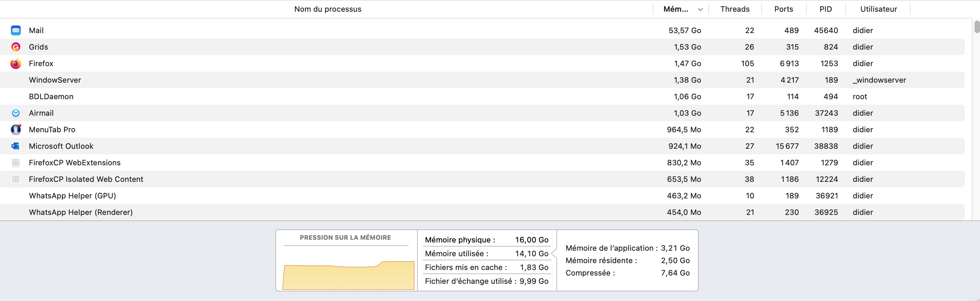Select the Mail process name

click(x=36, y=31)
